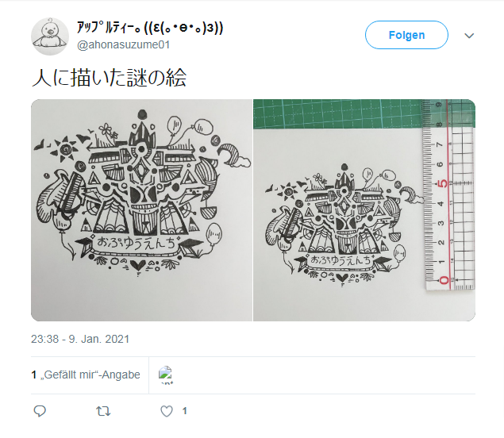Click the like count number 1

184,411
